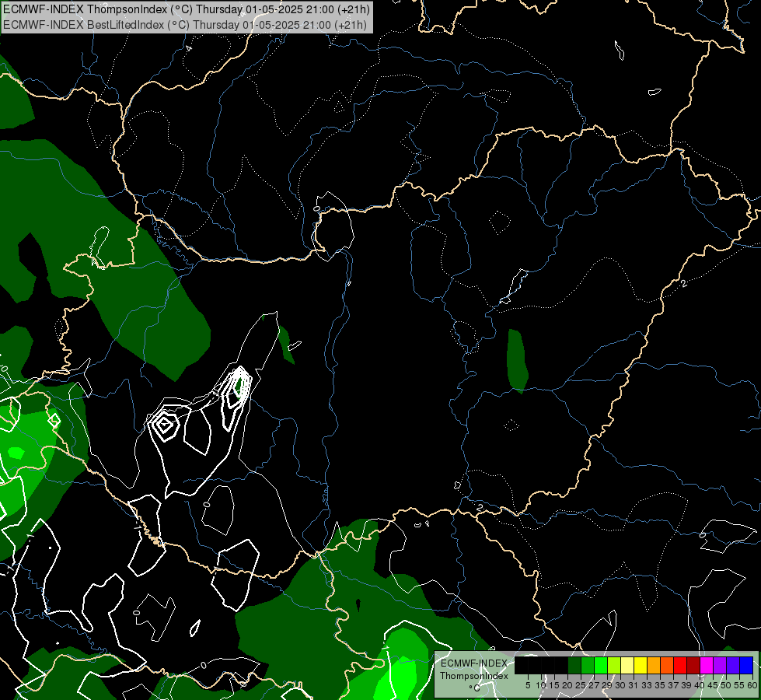The height and width of the screenshot is (700, 761).
Task: Click the pale yellow legend swatch (30–31)
Action: [627, 665]
